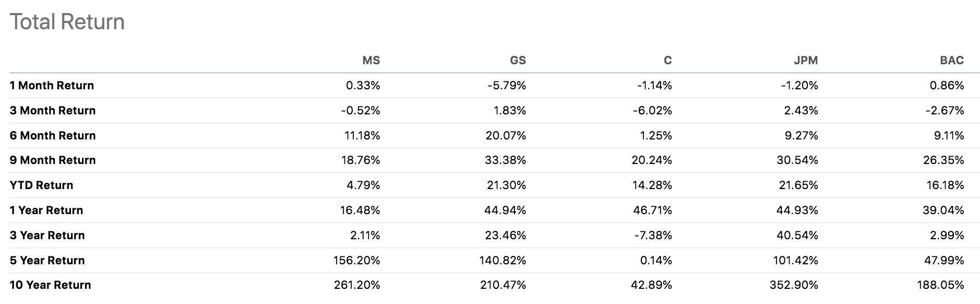Viewport: 980px width, 304px height.
Task: Click the MS ticker column header
Action: 371,61
